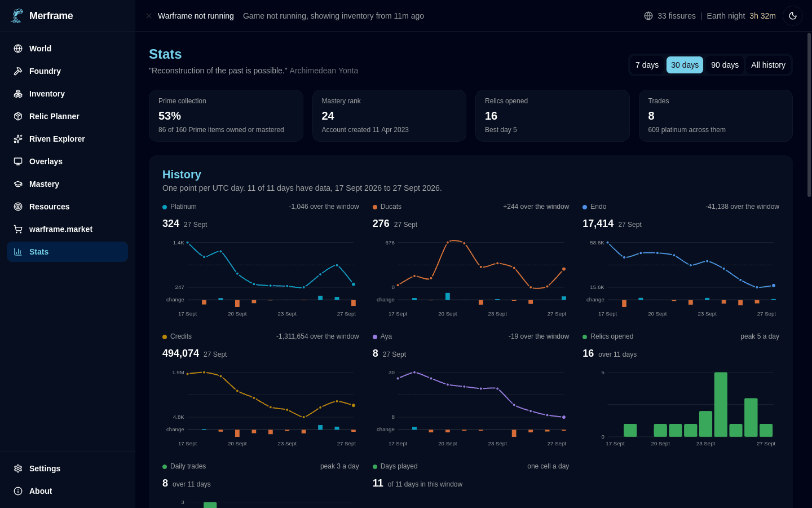
Task: Select the 90 days range
Action: click(x=725, y=65)
